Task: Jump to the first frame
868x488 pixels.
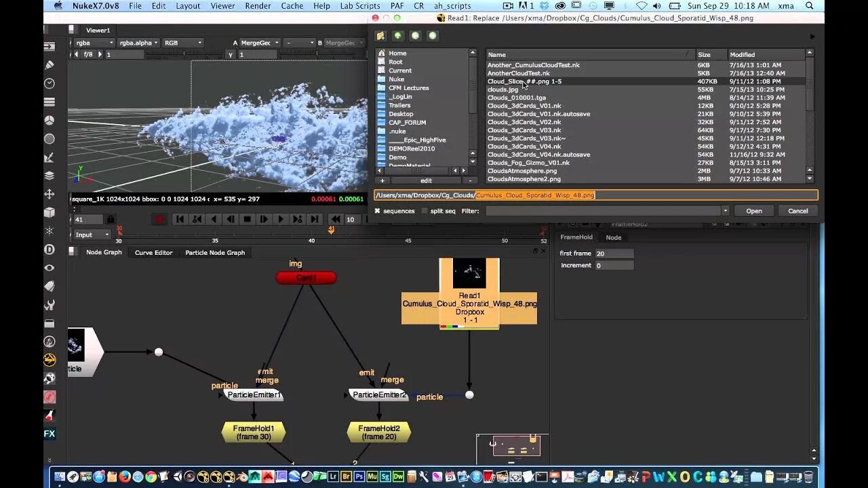Action: coord(180,219)
